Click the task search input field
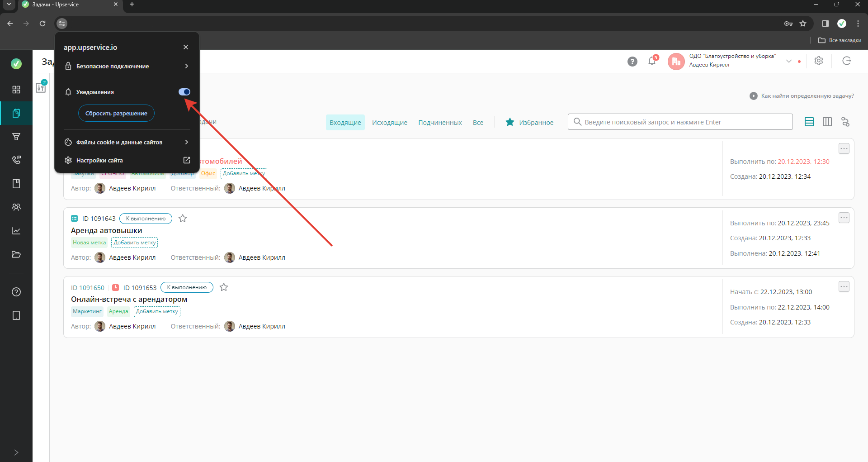 click(x=680, y=122)
